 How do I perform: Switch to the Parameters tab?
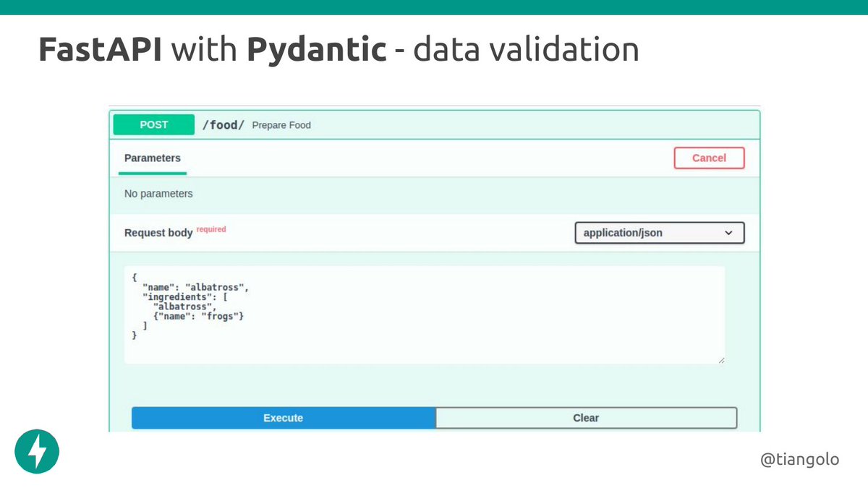point(153,158)
